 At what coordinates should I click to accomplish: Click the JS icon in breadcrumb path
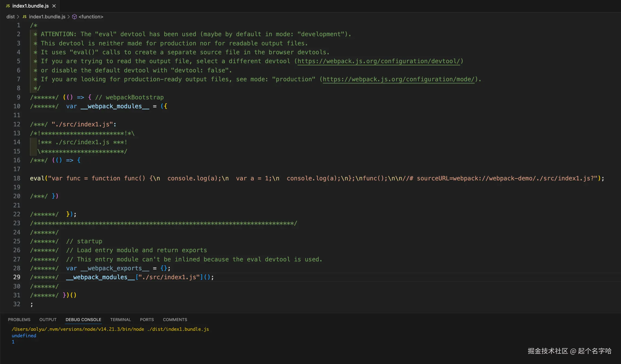[24, 17]
